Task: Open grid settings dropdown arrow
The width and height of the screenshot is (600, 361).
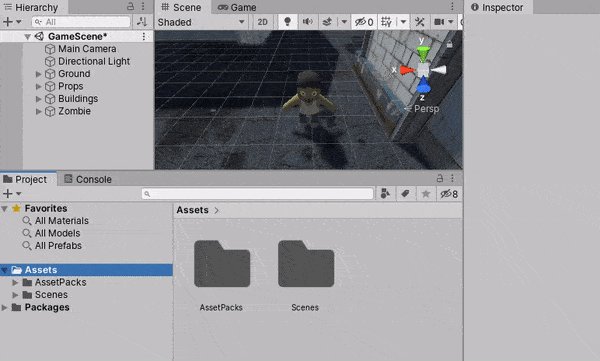Action: pyautogui.click(x=403, y=22)
